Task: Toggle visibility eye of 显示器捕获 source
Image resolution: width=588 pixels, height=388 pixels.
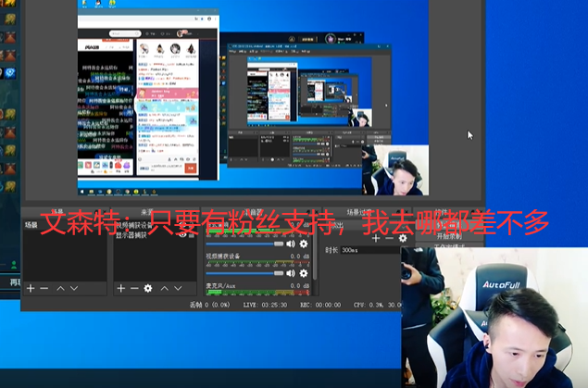Action: click(182, 235)
